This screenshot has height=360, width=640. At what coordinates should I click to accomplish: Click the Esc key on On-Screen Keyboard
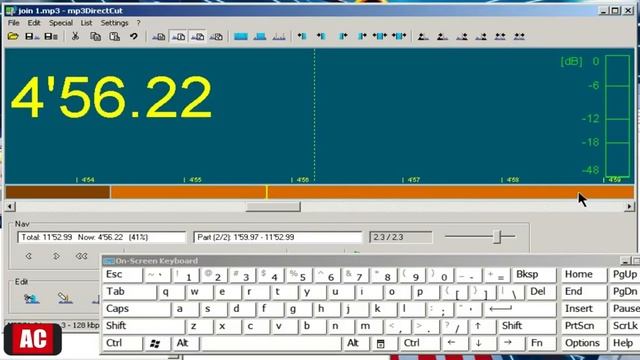click(122, 275)
